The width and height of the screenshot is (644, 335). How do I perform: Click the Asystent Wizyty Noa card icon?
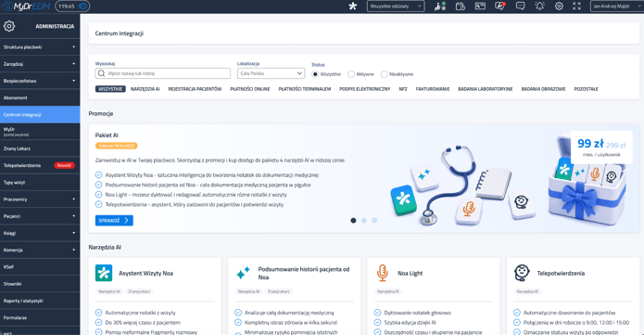[x=104, y=273]
